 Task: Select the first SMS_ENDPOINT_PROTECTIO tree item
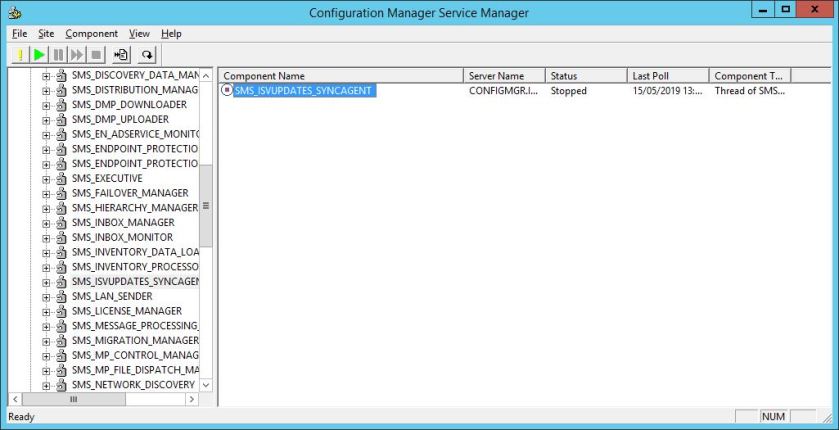point(135,149)
